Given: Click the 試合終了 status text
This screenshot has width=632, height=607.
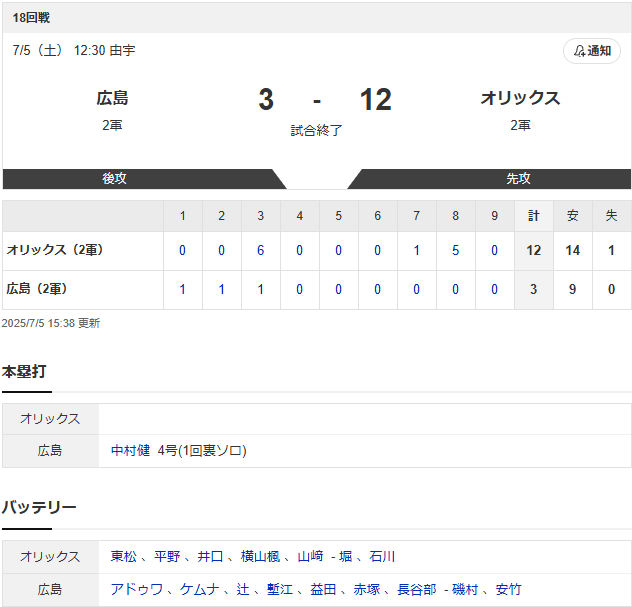Looking at the screenshot, I should [x=316, y=130].
